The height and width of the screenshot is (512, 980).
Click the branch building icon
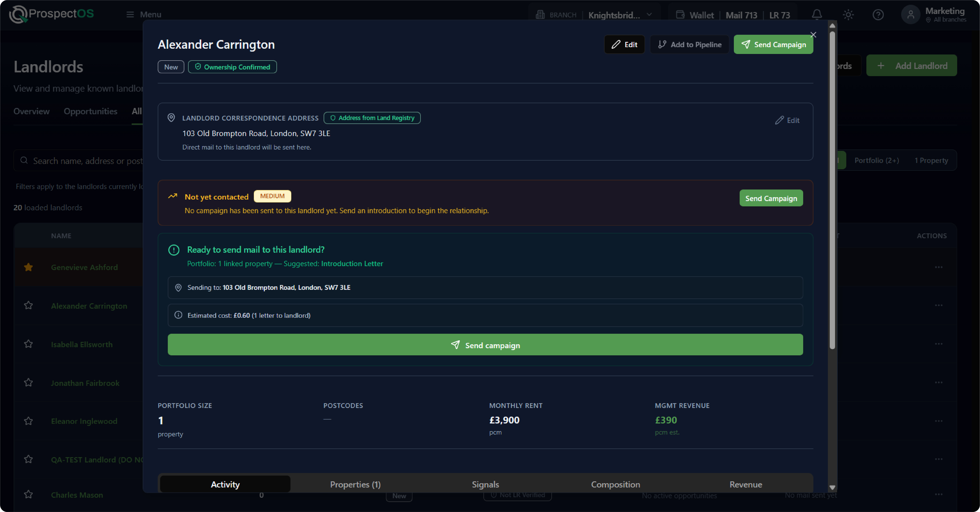click(540, 15)
